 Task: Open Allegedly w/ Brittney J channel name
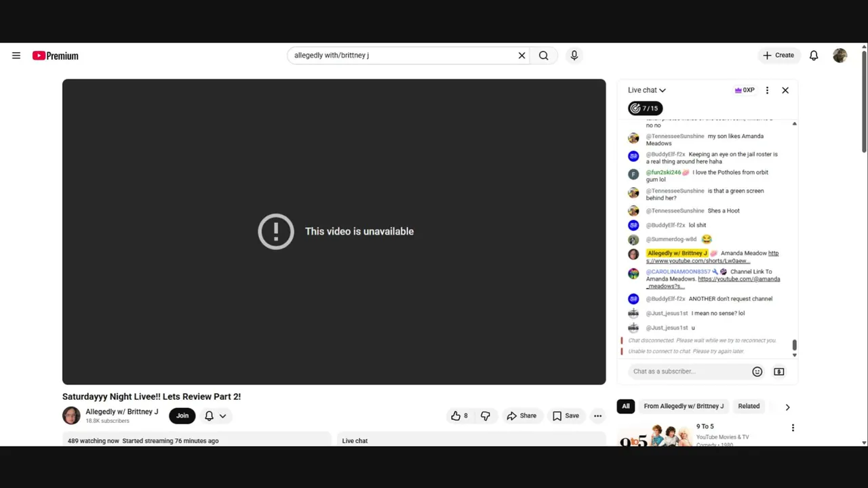coord(121,411)
